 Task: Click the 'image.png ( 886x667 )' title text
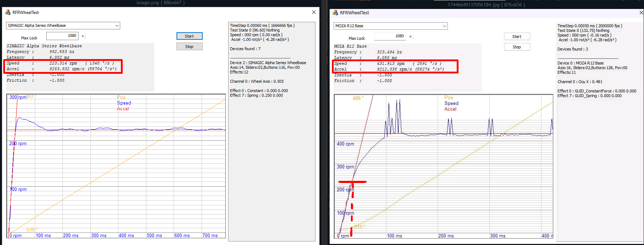point(161,3)
